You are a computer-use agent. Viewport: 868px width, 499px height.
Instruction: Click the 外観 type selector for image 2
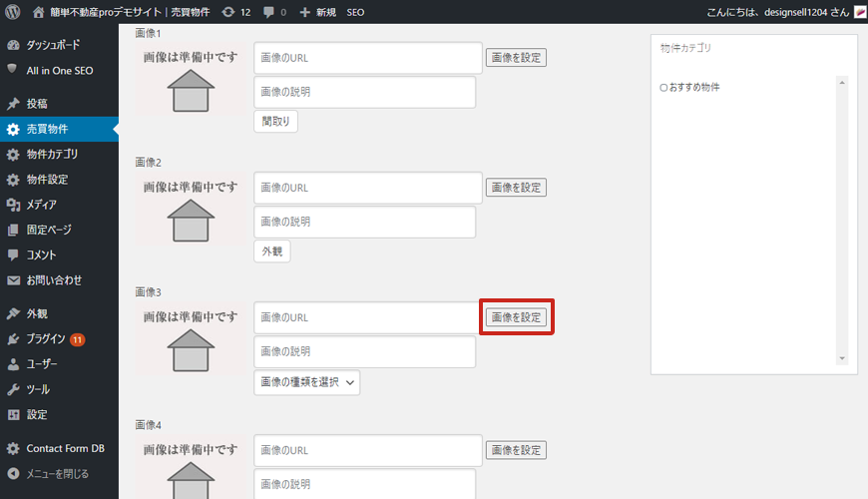click(271, 252)
